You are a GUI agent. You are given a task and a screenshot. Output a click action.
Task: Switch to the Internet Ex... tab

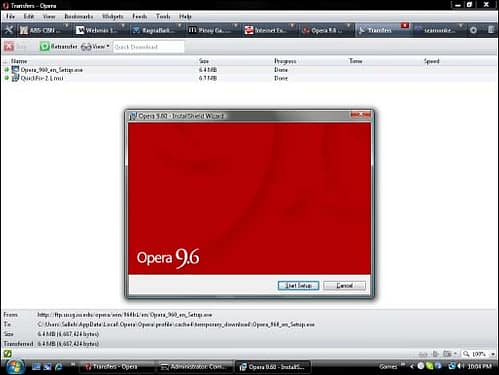(x=269, y=30)
